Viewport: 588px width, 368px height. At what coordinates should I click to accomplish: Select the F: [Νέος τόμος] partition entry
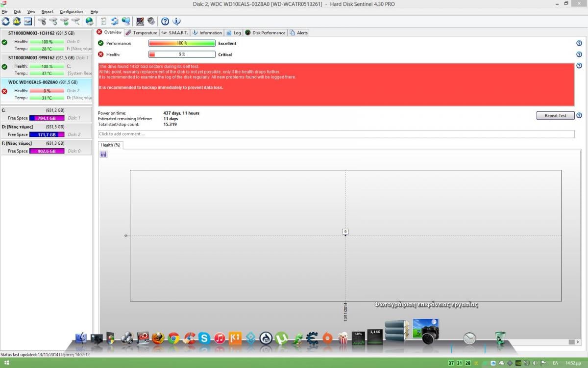pos(46,147)
